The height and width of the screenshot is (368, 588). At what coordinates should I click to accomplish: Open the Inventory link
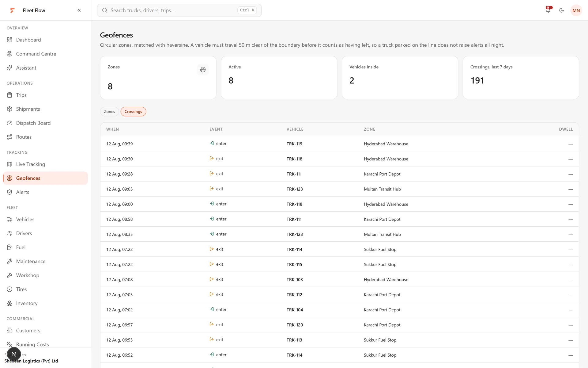27,303
